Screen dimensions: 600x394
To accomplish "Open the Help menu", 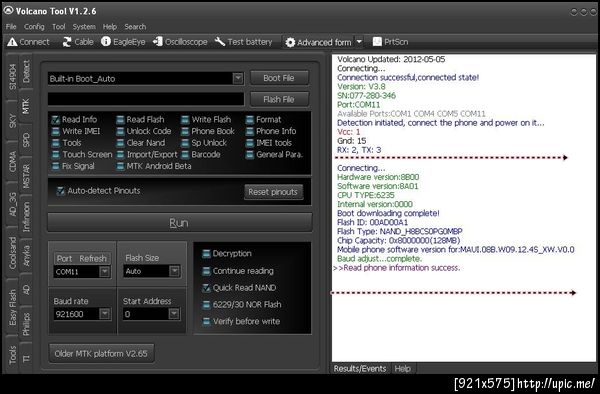I will [x=109, y=27].
